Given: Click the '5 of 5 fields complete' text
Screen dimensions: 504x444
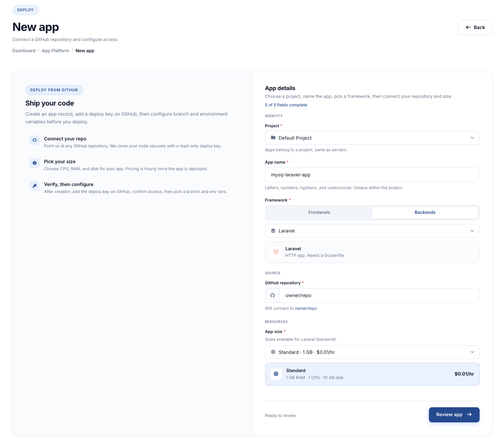Looking at the screenshot, I should tap(286, 105).
